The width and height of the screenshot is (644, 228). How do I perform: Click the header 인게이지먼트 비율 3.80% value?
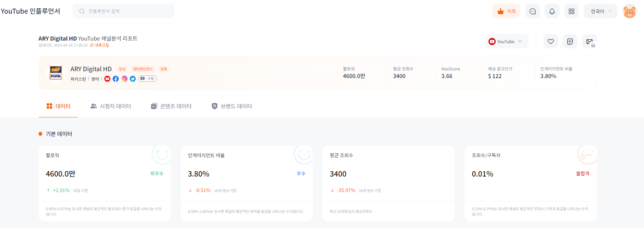click(548, 76)
